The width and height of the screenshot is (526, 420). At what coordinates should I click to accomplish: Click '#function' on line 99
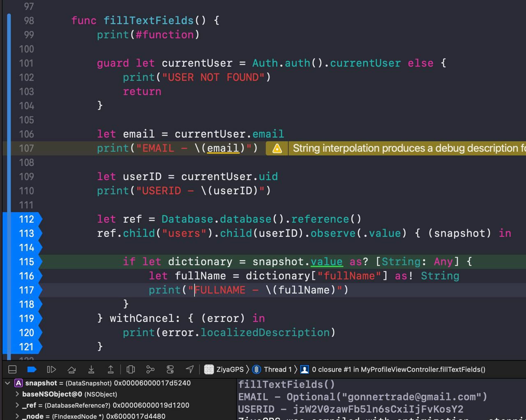coord(164,35)
